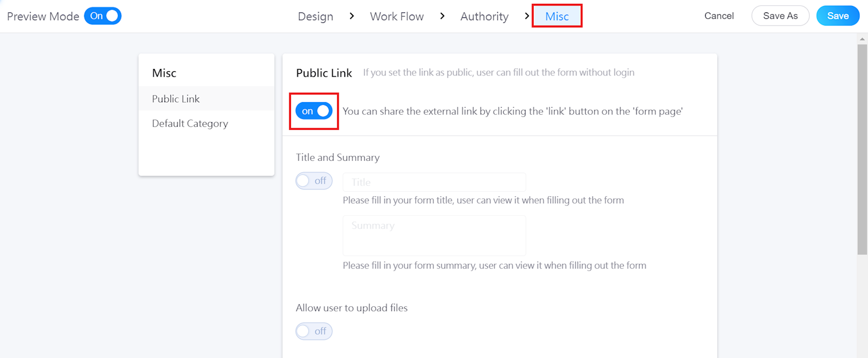Click the Title input field
Viewport: 868px width, 358px height.
pos(434,182)
